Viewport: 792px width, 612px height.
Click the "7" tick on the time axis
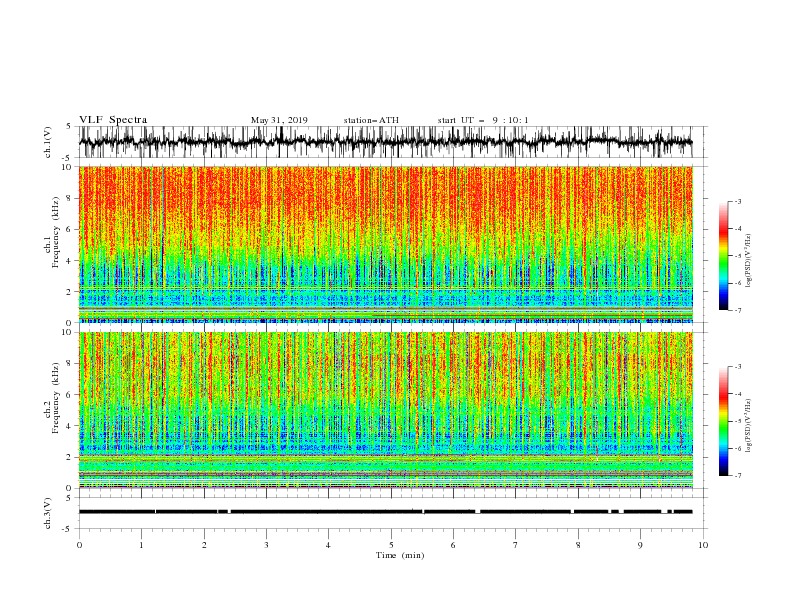pyautogui.click(x=516, y=545)
